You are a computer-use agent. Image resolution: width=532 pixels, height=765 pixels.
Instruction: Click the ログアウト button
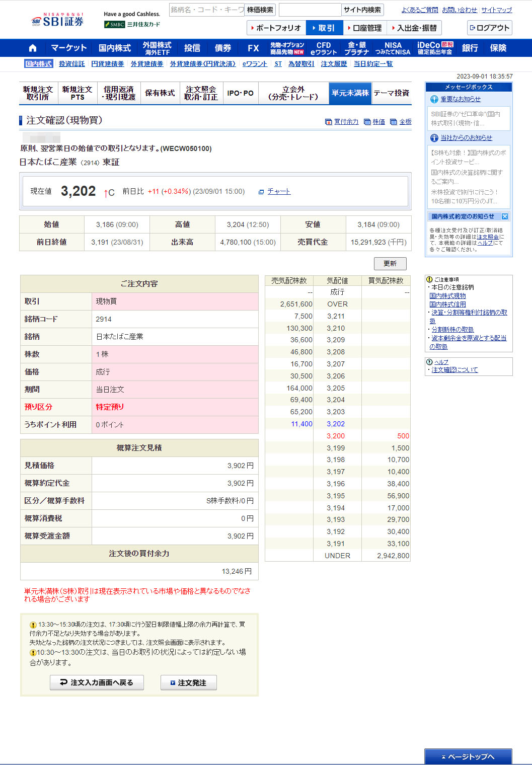click(x=489, y=28)
